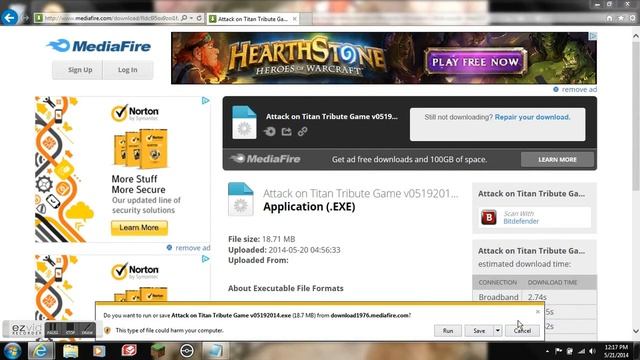This screenshot has height=360, width=640.
Task: Open the media player taskbar icon
Action: [x=99, y=351]
